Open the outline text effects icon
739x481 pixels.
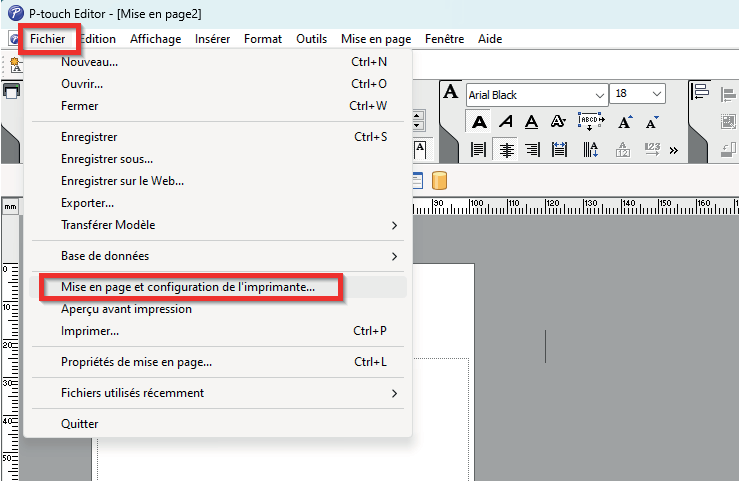(x=558, y=122)
